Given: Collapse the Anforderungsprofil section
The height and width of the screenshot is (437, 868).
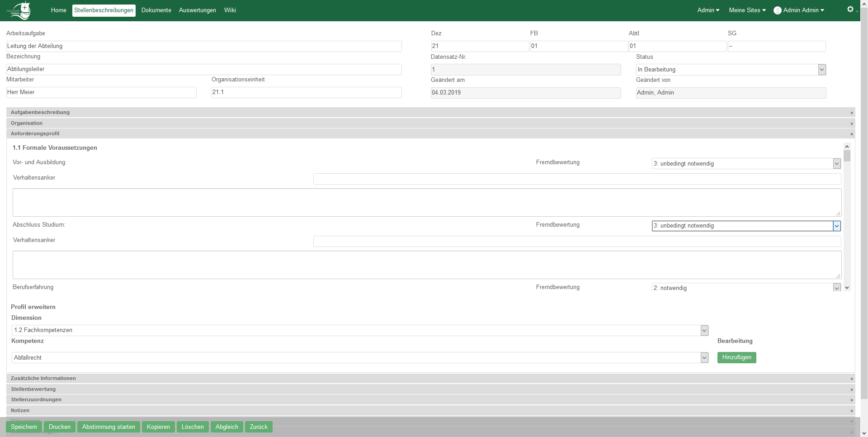Looking at the screenshot, I should [851, 134].
